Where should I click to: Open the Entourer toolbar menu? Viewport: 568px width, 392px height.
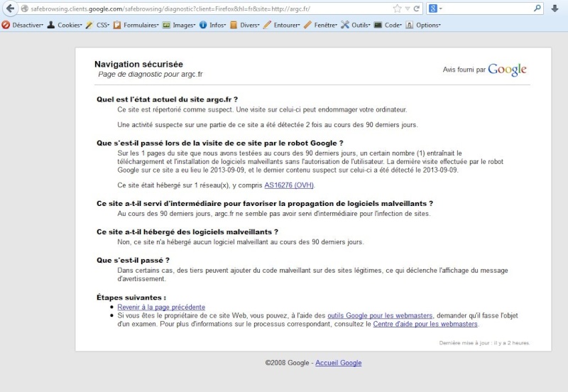[281, 25]
